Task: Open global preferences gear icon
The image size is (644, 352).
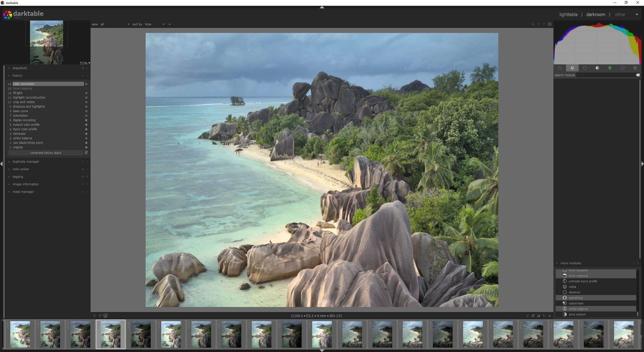Action: click(x=550, y=24)
